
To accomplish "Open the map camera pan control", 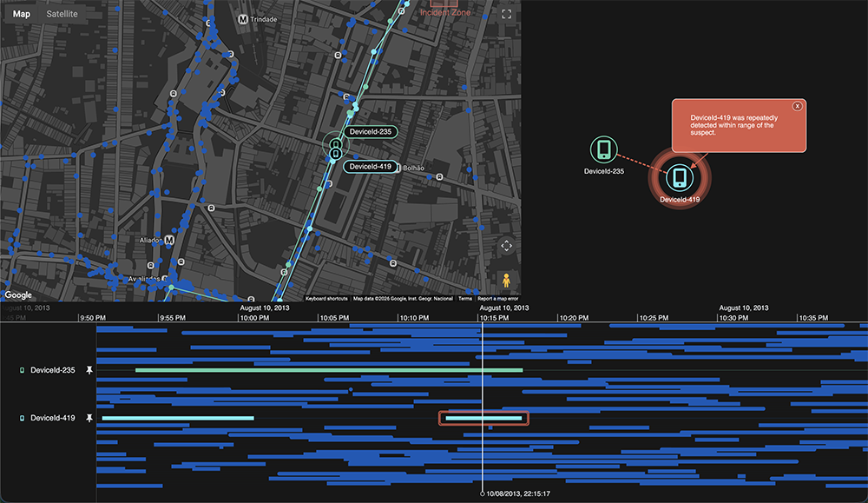I will click(507, 246).
